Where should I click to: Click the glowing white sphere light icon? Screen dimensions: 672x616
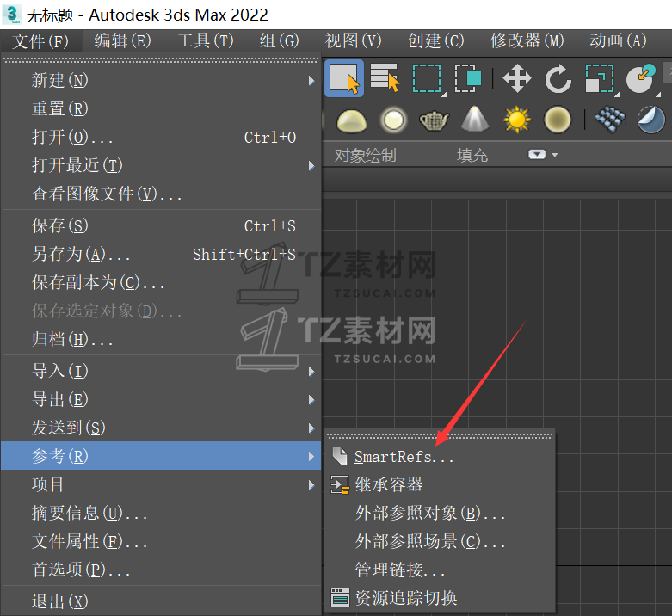pos(393,120)
